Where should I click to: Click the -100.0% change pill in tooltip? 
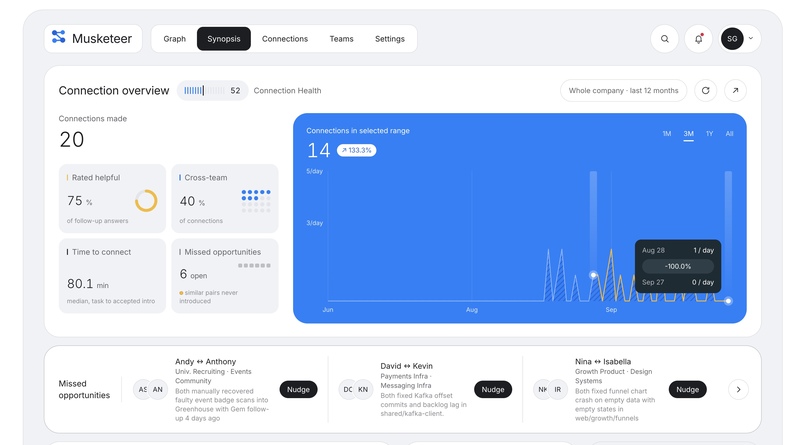tap(678, 266)
